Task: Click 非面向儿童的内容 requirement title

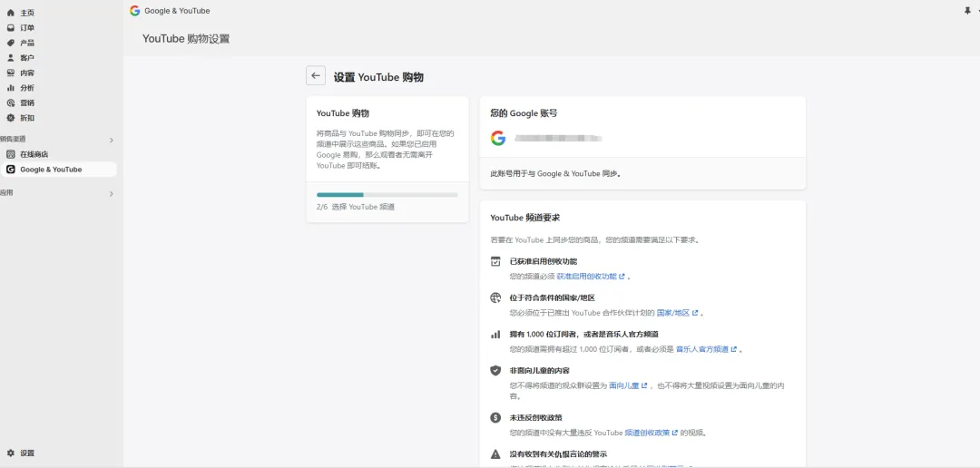Action: [x=539, y=371]
